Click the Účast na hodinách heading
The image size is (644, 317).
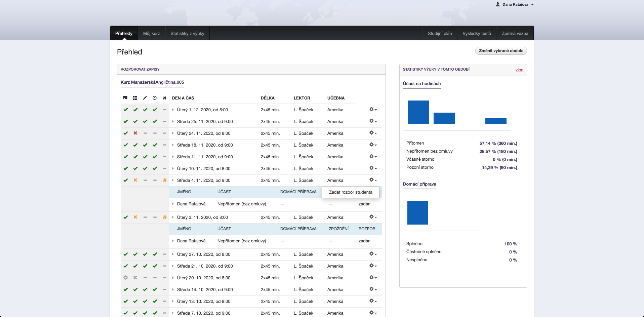(422, 83)
